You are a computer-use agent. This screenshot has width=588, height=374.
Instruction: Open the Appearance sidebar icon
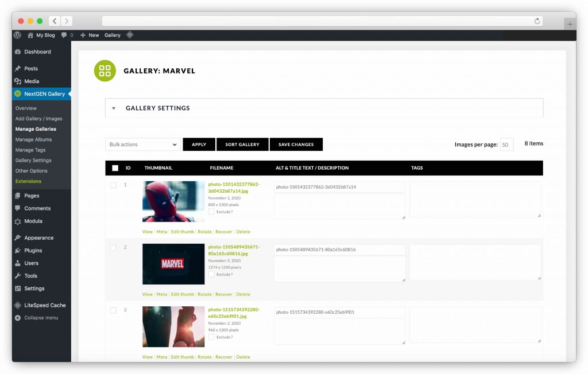tap(18, 237)
